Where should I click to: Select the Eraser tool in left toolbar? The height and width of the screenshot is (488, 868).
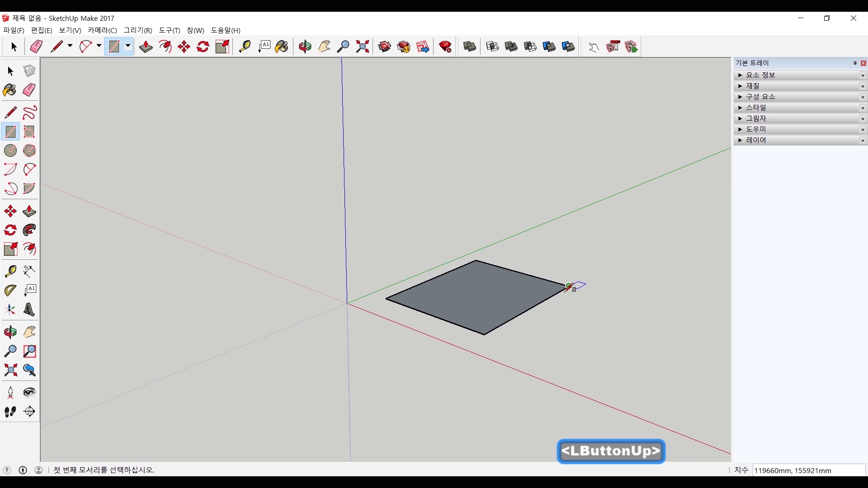click(x=29, y=90)
